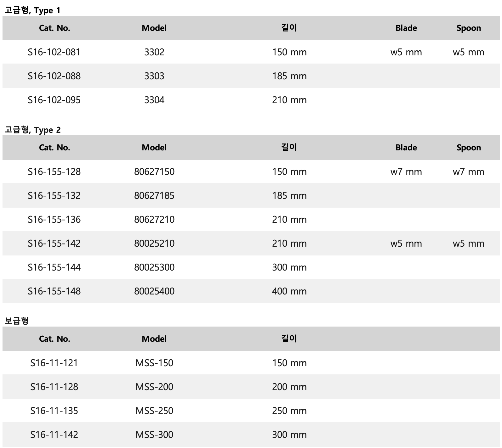This screenshot has height=448, width=502.
Task: Click model number 80025300
Action: tap(154, 267)
